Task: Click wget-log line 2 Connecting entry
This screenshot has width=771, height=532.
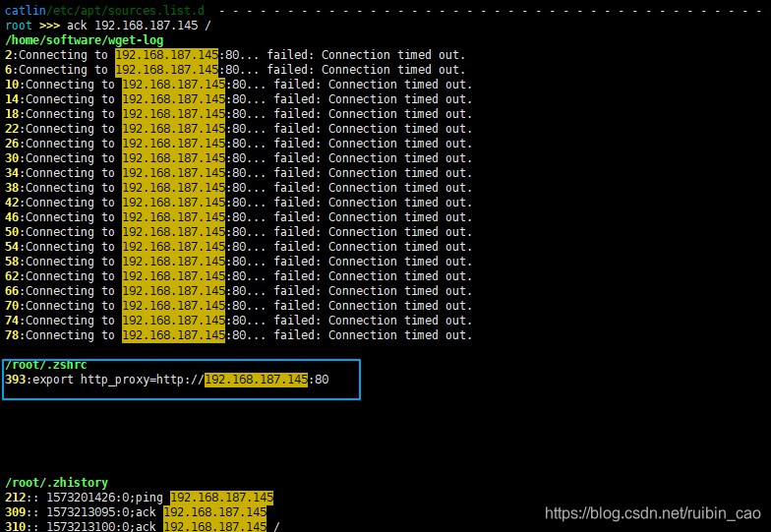Action: coord(235,55)
